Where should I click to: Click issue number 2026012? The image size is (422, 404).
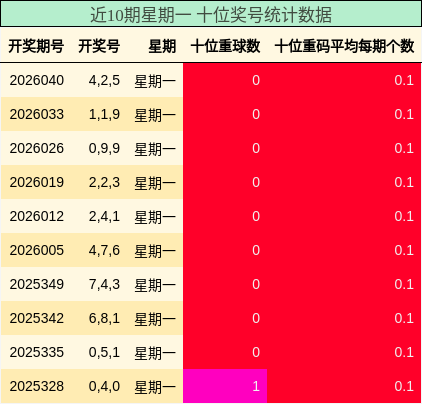point(37,216)
